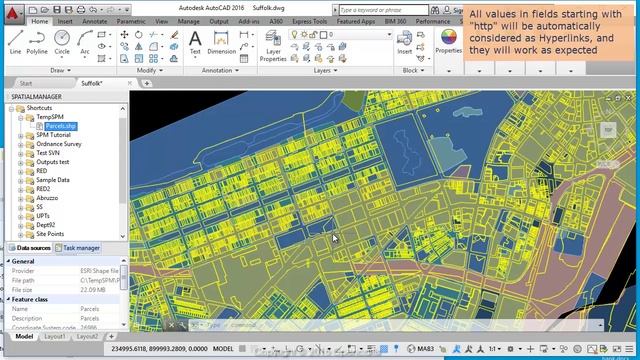Toggle annotation visibility icon in status bar
The width and height of the screenshot is (640, 360).
point(457,349)
